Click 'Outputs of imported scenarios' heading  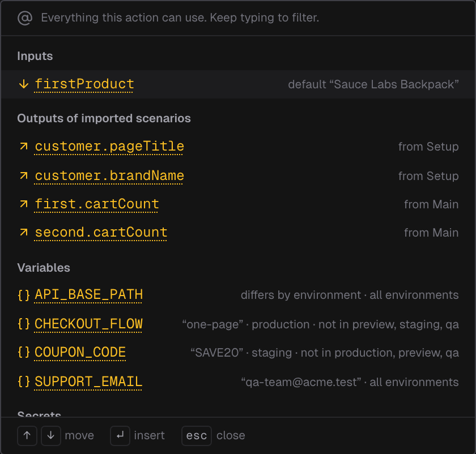tap(104, 118)
